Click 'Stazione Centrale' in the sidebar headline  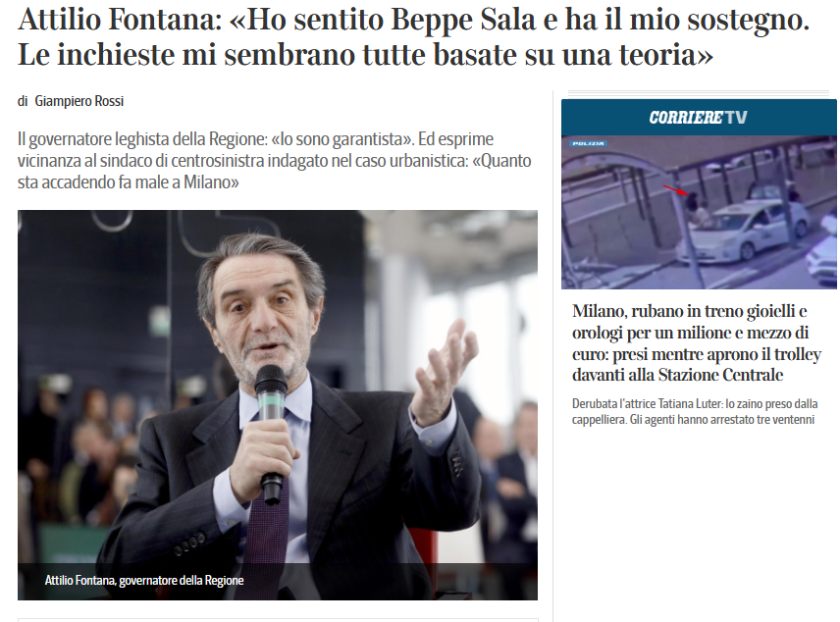tap(720, 375)
